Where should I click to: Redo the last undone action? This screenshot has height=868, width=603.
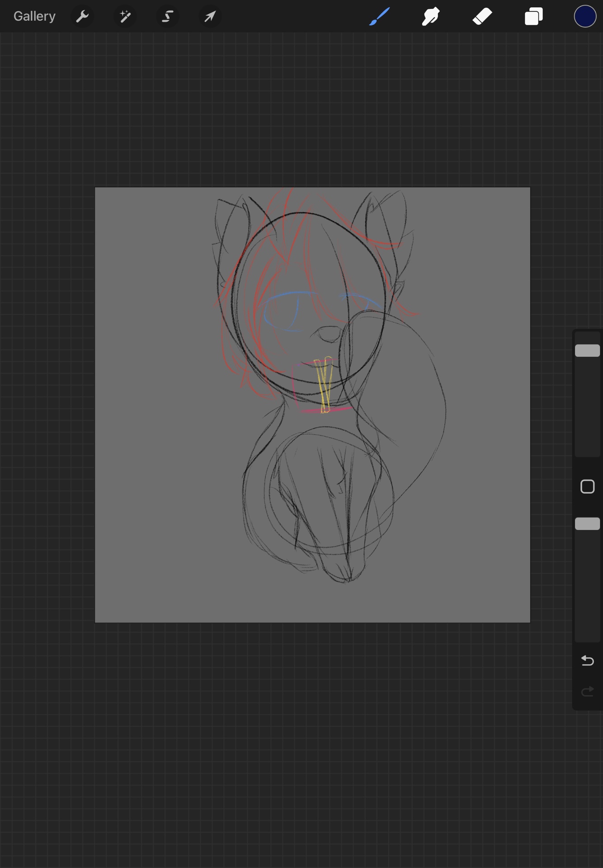587,691
